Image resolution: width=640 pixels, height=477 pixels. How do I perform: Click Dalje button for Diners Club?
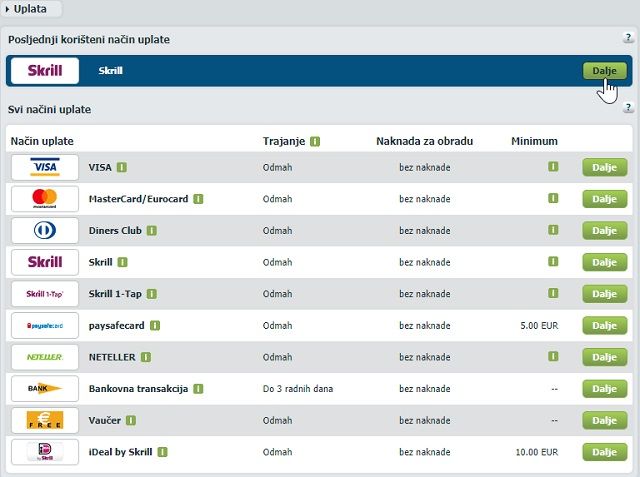coord(604,231)
